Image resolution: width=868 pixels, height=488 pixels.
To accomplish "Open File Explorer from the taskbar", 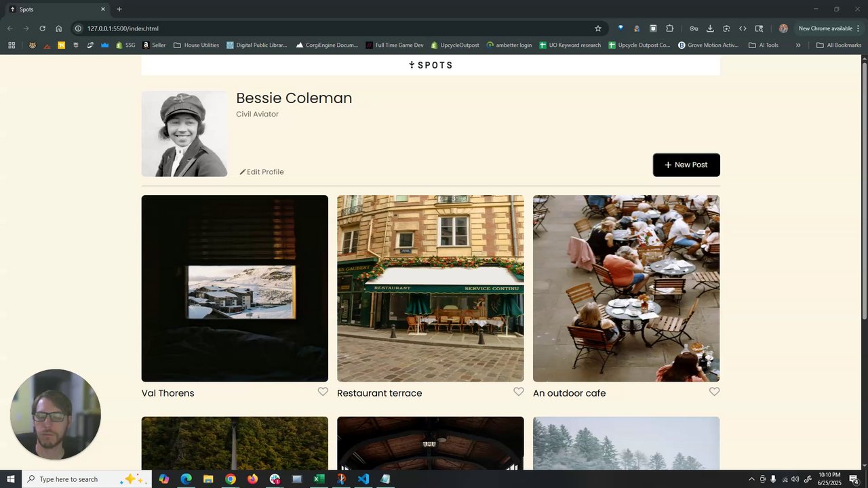I will tap(208, 479).
